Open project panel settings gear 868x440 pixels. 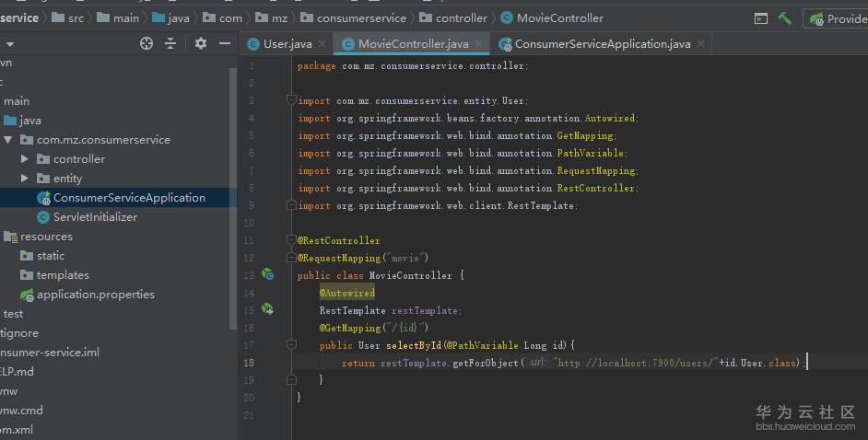pyautogui.click(x=201, y=43)
